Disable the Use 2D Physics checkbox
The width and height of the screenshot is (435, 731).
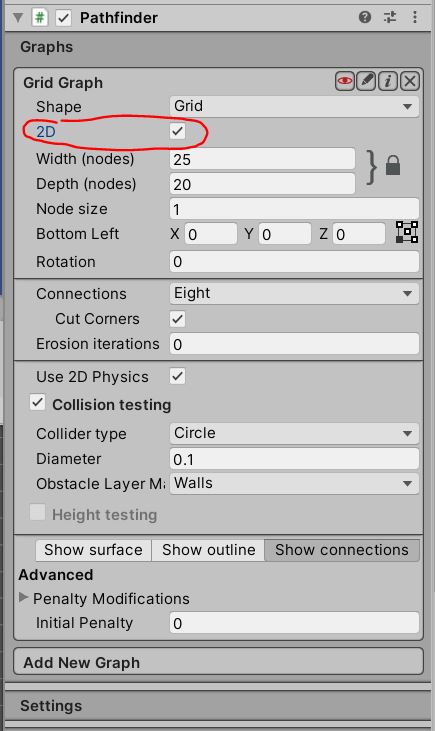pyautogui.click(x=178, y=376)
